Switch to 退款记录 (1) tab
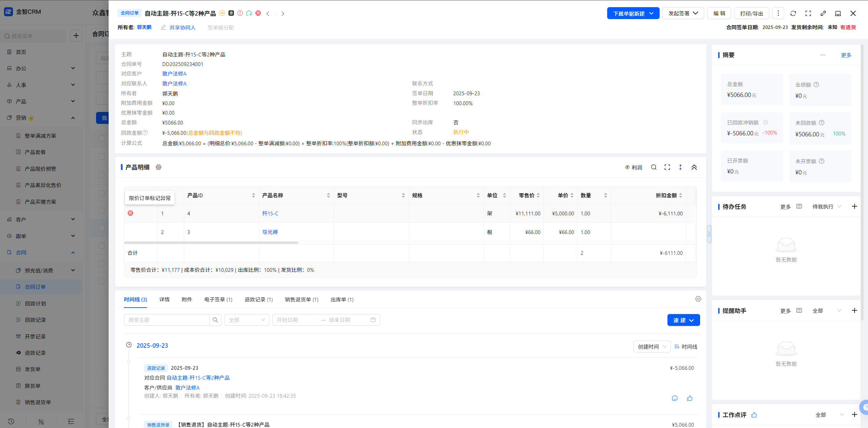Image resolution: width=868 pixels, height=428 pixels. click(x=258, y=299)
